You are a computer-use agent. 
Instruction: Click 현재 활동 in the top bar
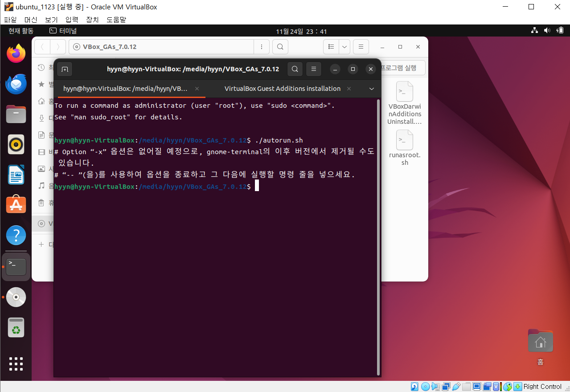[21, 31]
